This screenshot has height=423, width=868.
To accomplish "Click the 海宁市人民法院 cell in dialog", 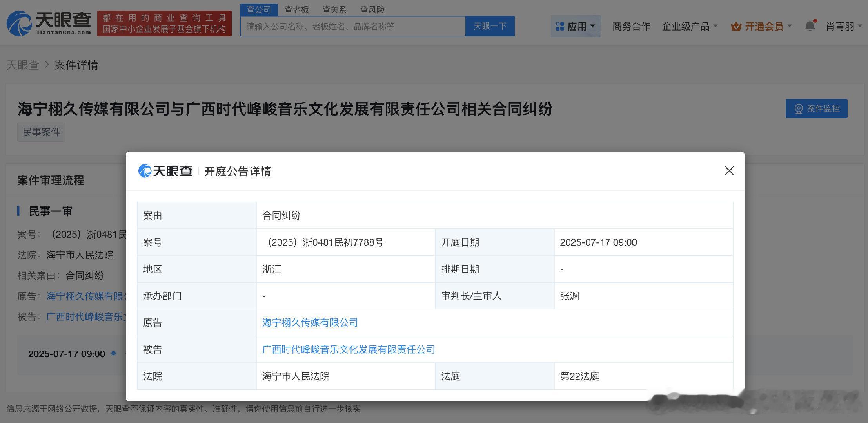I will pos(345,376).
